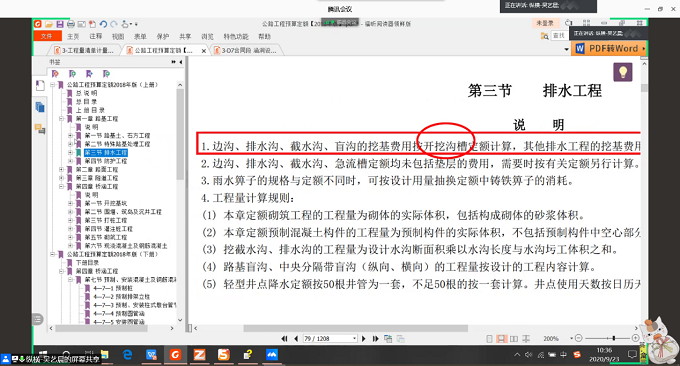Open a file with the folder icon
This screenshot has height=366, width=680.
pos(49,24)
